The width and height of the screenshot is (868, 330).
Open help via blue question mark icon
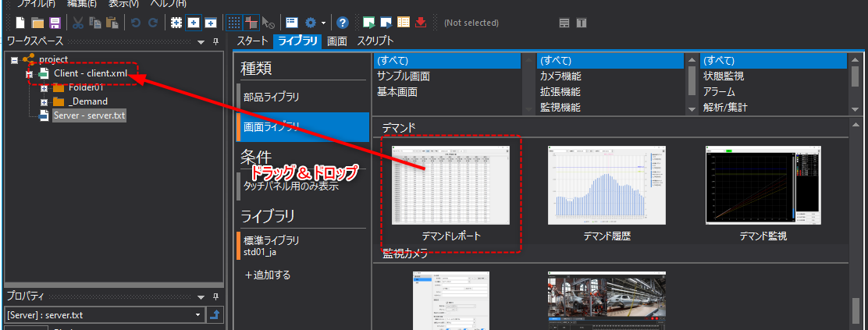click(x=342, y=23)
